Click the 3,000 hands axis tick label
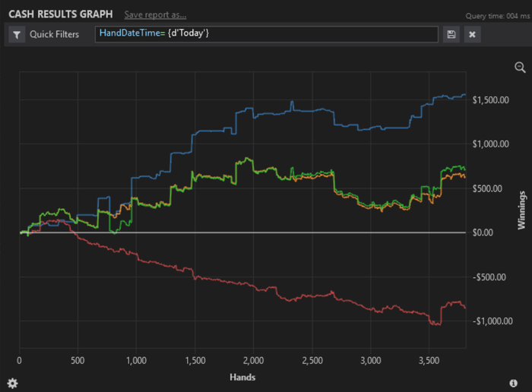 pyautogui.click(x=371, y=360)
